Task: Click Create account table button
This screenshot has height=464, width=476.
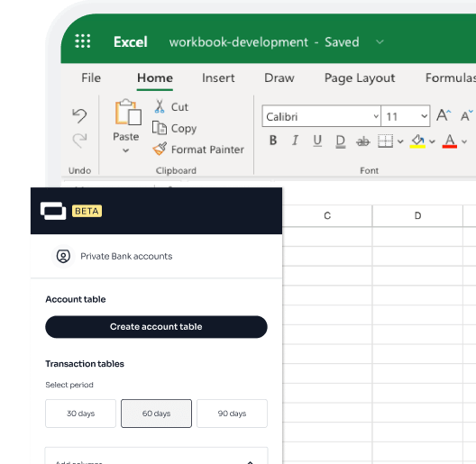Action: pyautogui.click(x=156, y=327)
